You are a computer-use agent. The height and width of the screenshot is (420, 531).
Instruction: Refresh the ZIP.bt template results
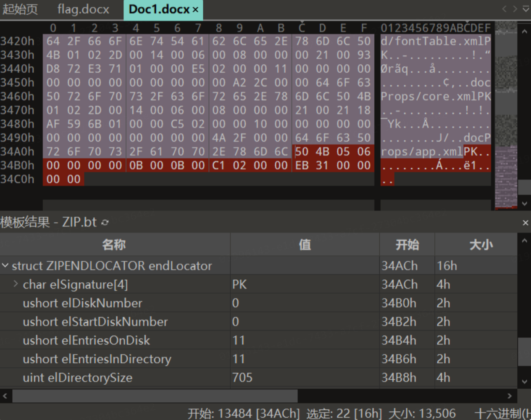pos(105,223)
